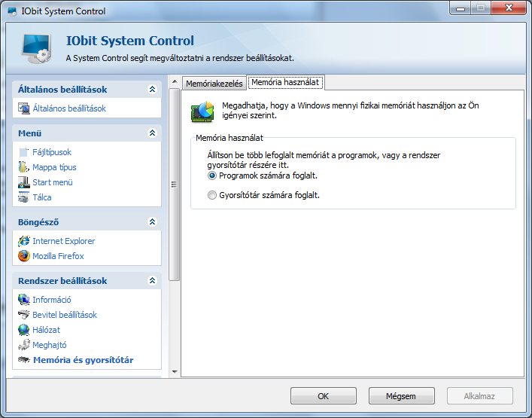Image resolution: width=532 pixels, height=418 pixels.
Task: Cancel with the Mégsem button
Action: click(401, 396)
